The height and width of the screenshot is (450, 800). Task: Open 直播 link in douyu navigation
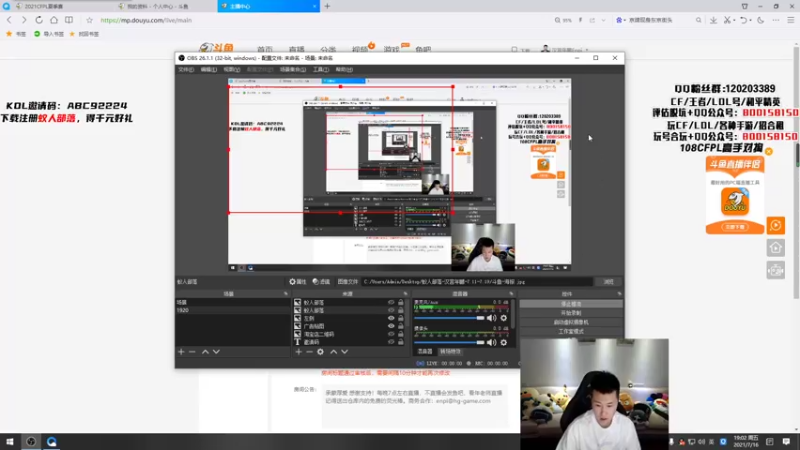pyautogui.click(x=296, y=49)
